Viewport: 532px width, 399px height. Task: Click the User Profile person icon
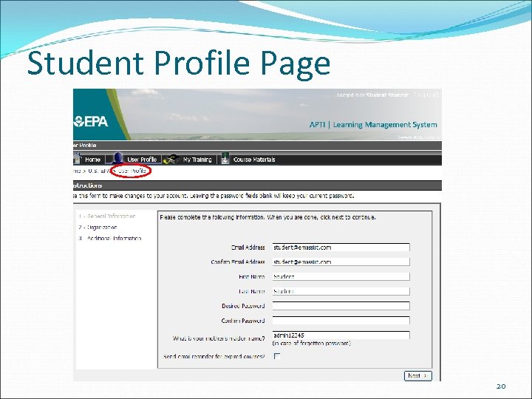117,158
